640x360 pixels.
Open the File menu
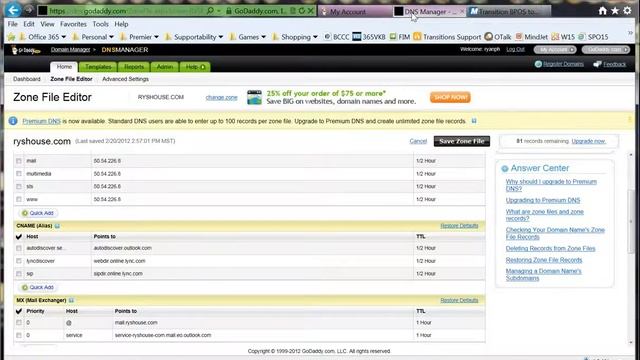pyautogui.click(x=13, y=24)
